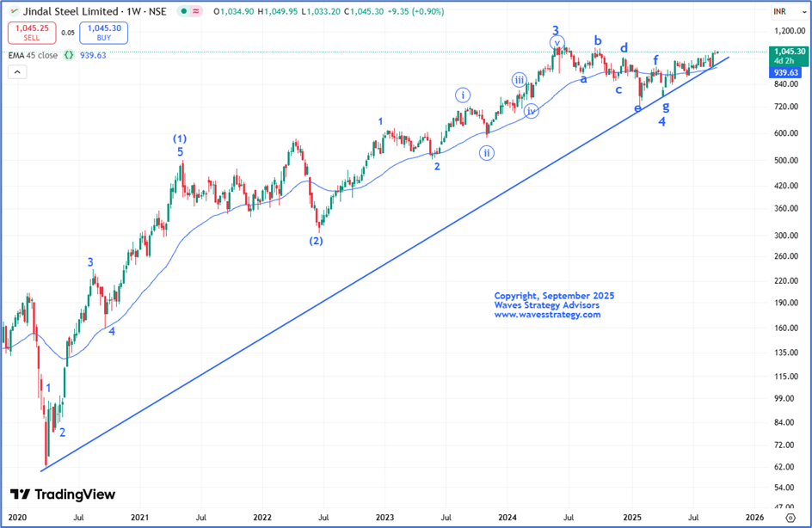Click the wave label f
The height and width of the screenshot is (528, 812).
click(655, 59)
